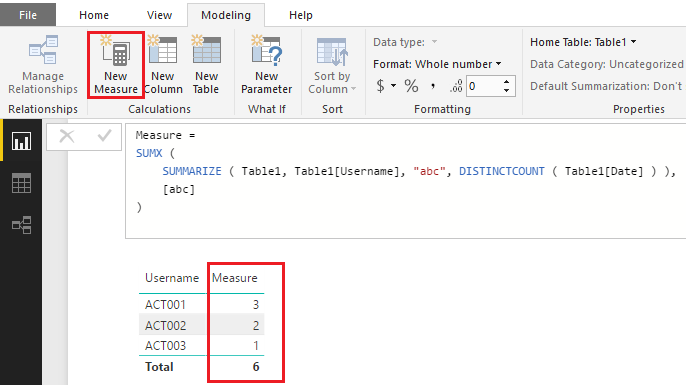This screenshot has width=686, height=385.
Task: Open Home Table dropdown
Action: (583, 42)
